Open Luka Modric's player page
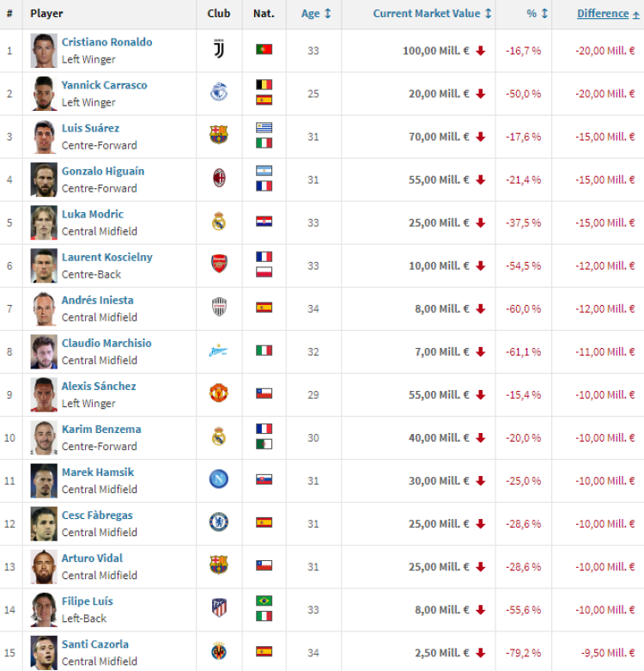644x671 pixels. [93, 214]
